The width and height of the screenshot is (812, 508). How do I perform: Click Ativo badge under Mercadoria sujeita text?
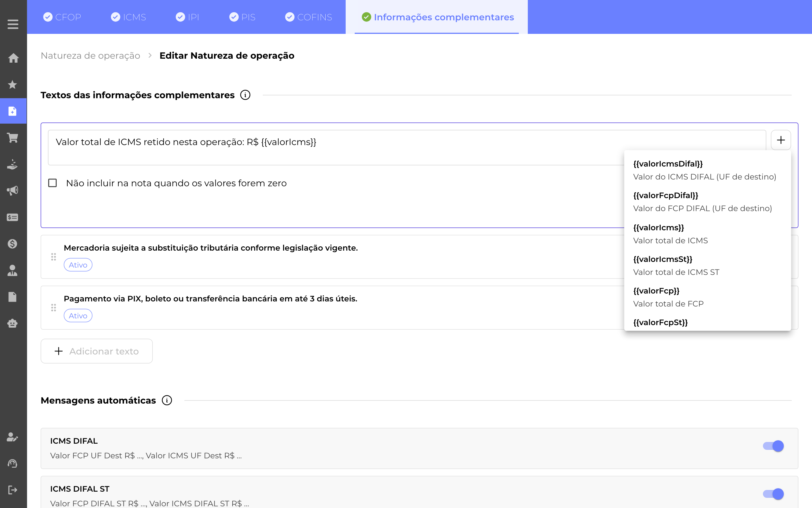coord(78,265)
